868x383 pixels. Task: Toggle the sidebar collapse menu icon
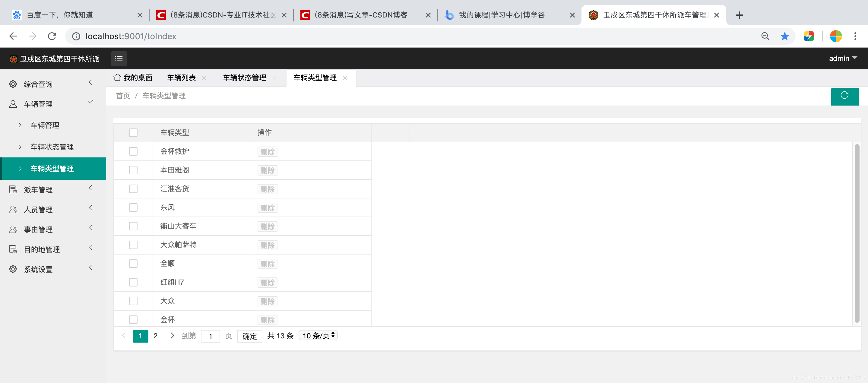pos(119,59)
